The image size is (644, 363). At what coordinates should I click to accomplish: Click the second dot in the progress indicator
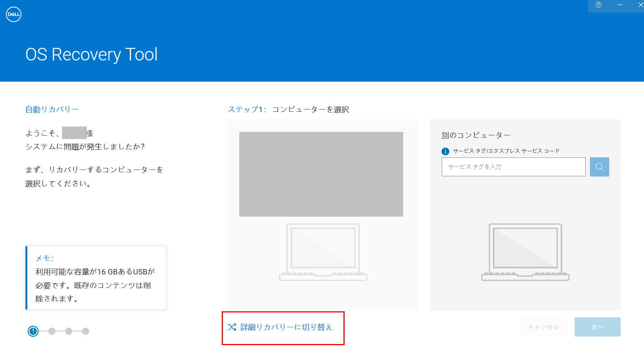pyautogui.click(x=52, y=331)
